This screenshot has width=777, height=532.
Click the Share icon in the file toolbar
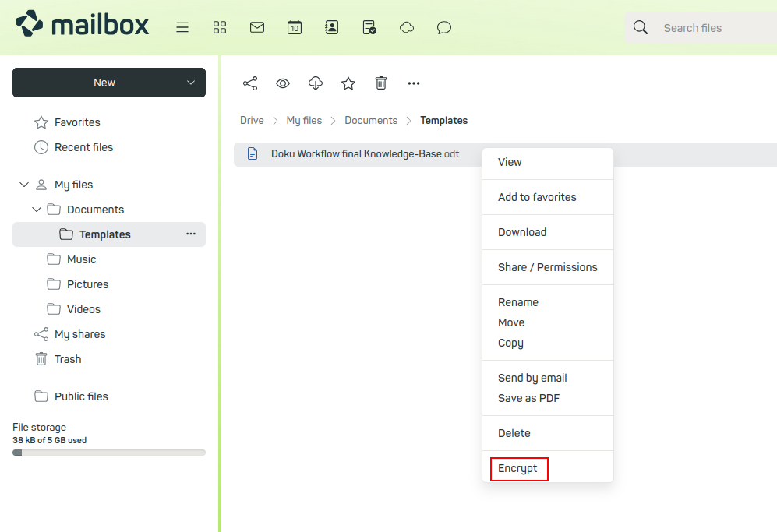coord(250,83)
